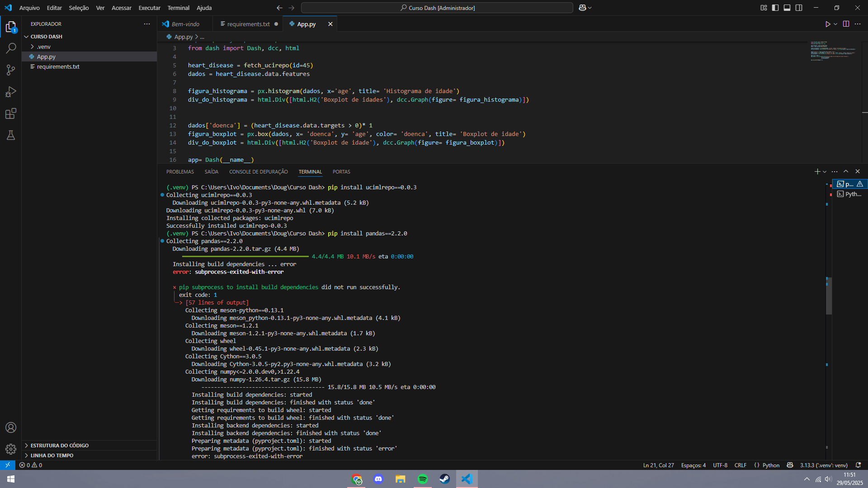Select requirements.txt in the explorer
Viewport: 868px width, 488px height.
(89, 66)
